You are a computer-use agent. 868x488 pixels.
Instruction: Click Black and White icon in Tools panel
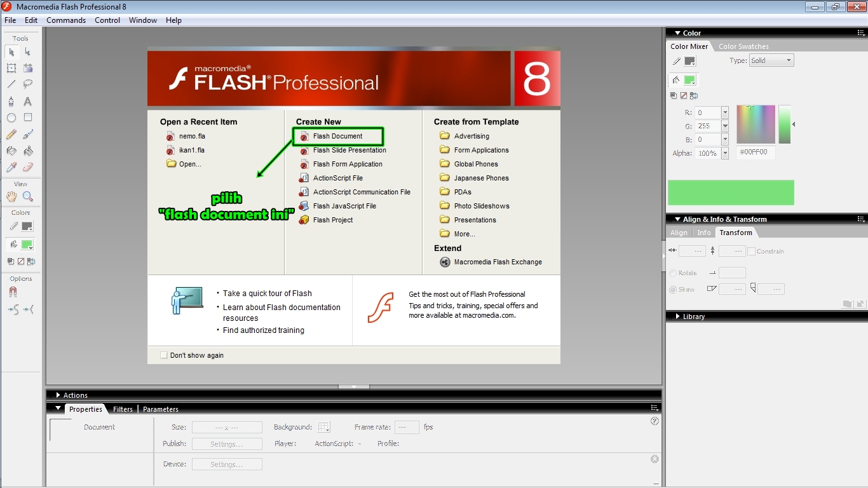pos(11,261)
